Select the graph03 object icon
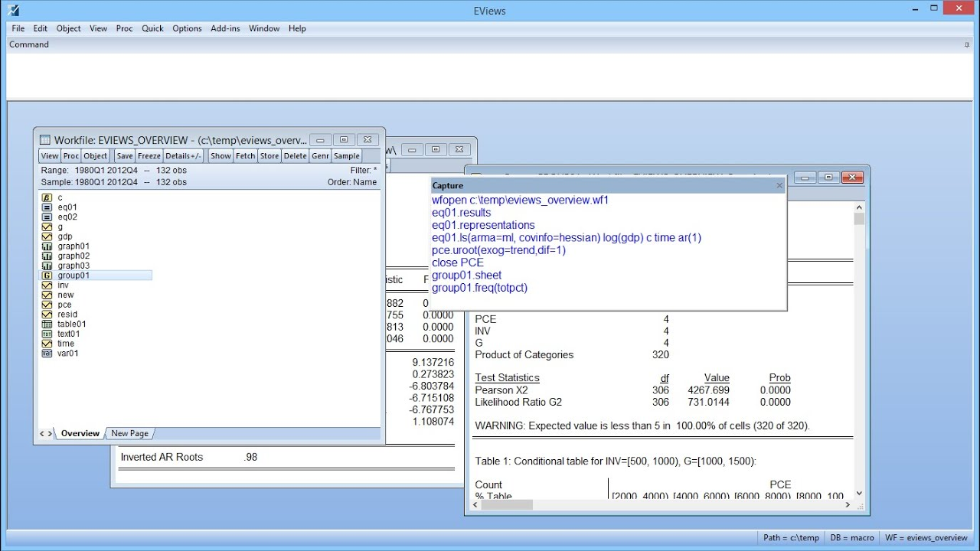Image resolution: width=980 pixels, height=551 pixels. pos(47,266)
